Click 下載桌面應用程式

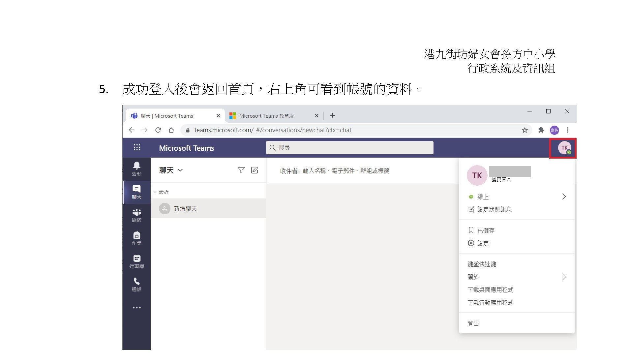pos(490,290)
